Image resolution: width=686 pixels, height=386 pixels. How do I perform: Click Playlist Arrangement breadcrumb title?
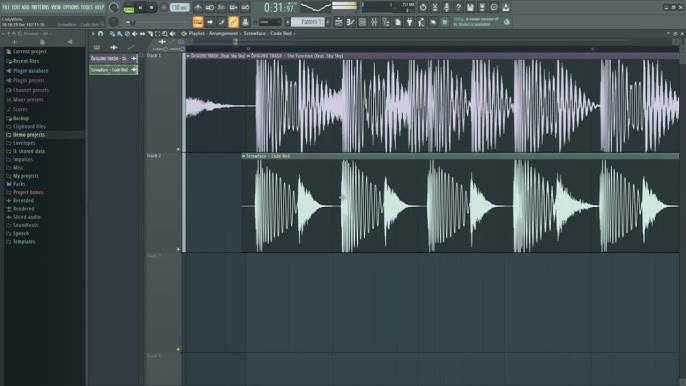coord(214,33)
